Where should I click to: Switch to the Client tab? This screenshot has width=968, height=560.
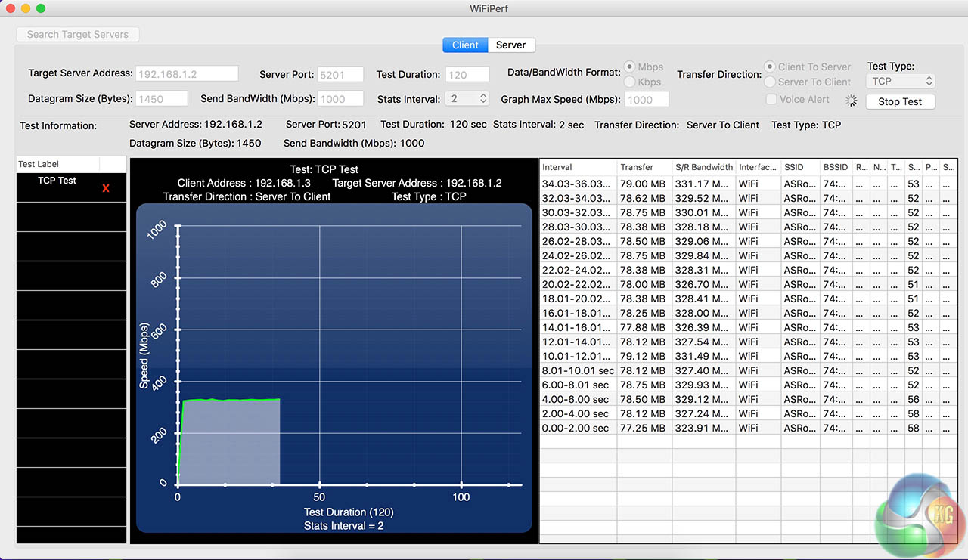tap(465, 45)
